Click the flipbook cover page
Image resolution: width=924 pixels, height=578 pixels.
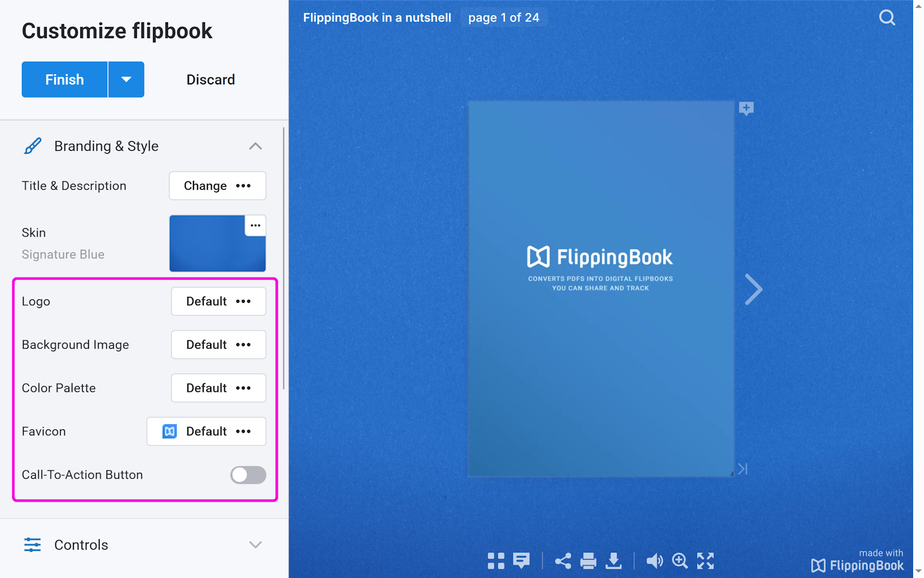(x=601, y=289)
